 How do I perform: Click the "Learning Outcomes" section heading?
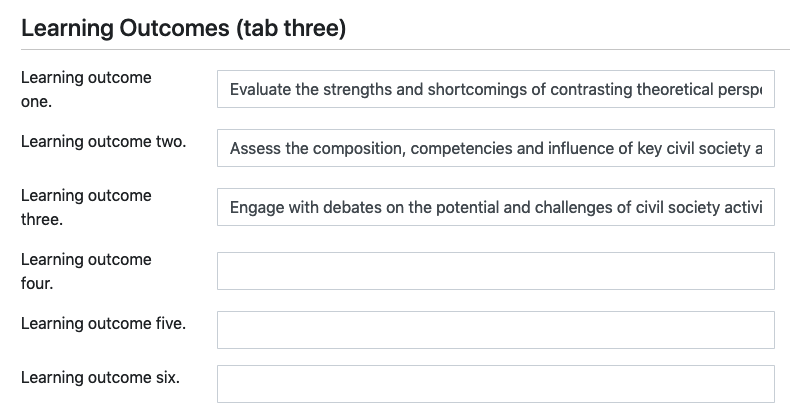tap(125, 29)
